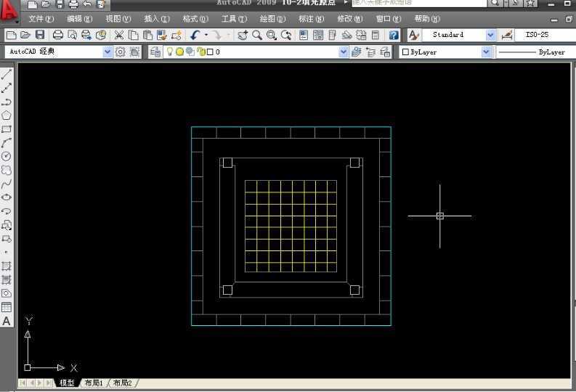This screenshot has height=392, width=576.
Task: Click the Zoom Realtime magnifier
Action: click(x=257, y=36)
